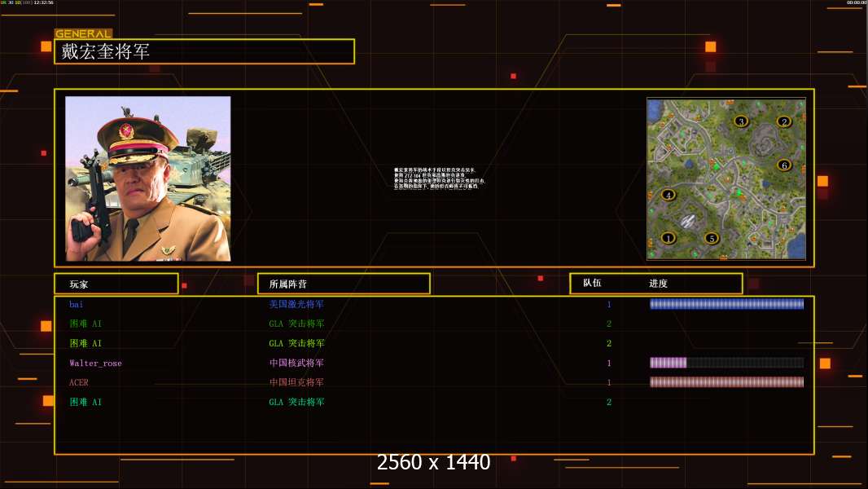Pick start position 5 on the minimap
Screen dimensions: 868x489
(712, 238)
